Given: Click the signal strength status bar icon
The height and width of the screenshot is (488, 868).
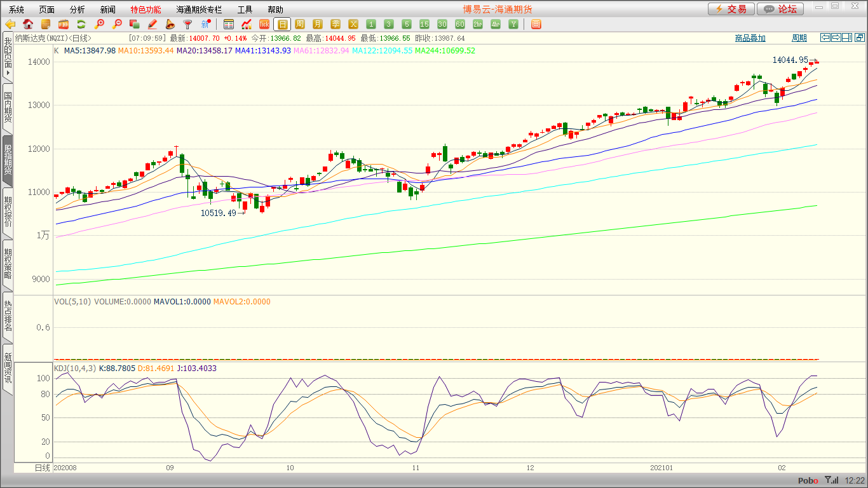Looking at the screenshot, I should coord(830,480).
